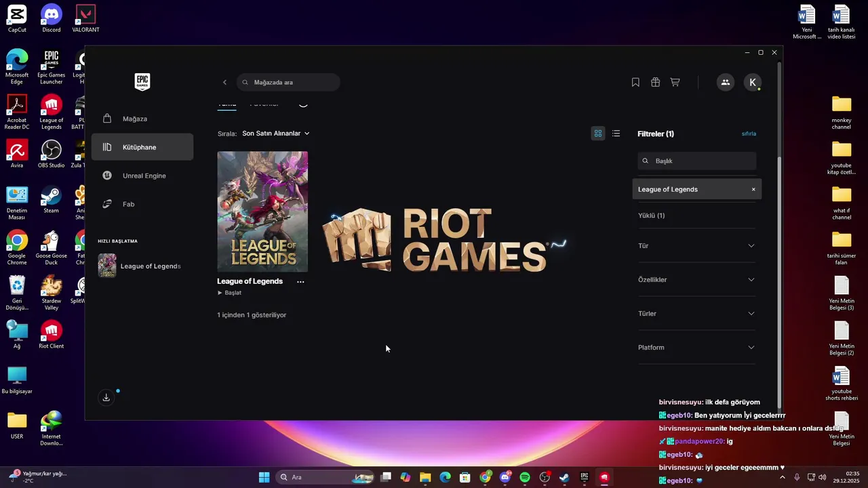Select Riot Client desktop shortcut

[52, 335]
